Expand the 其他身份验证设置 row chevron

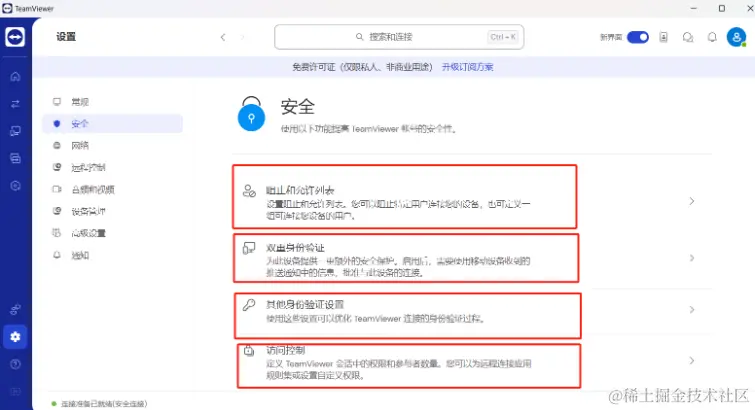click(x=692, y=309)
